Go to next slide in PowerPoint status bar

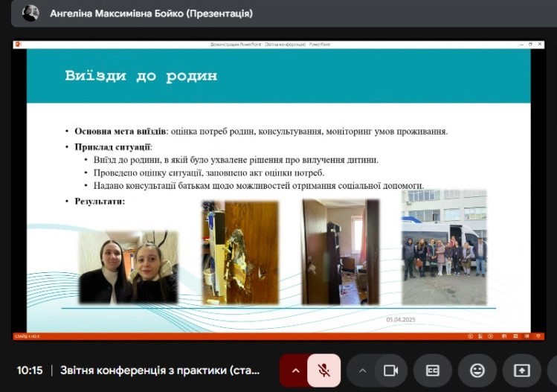491,336
